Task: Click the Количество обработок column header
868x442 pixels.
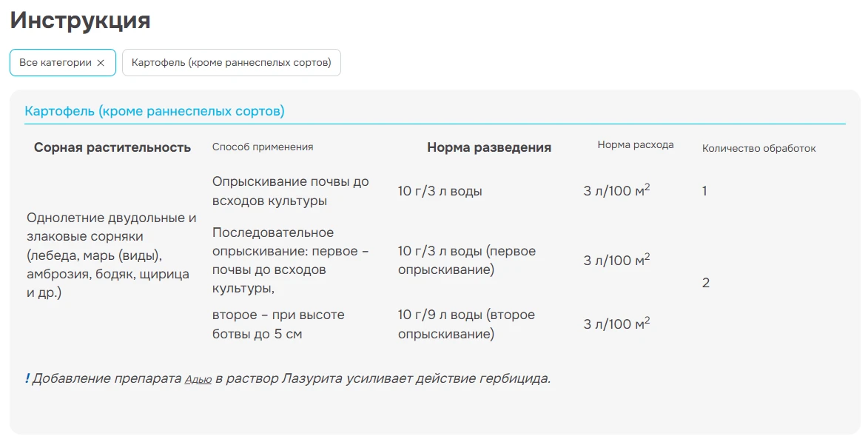Action: (x=758, y=148)
